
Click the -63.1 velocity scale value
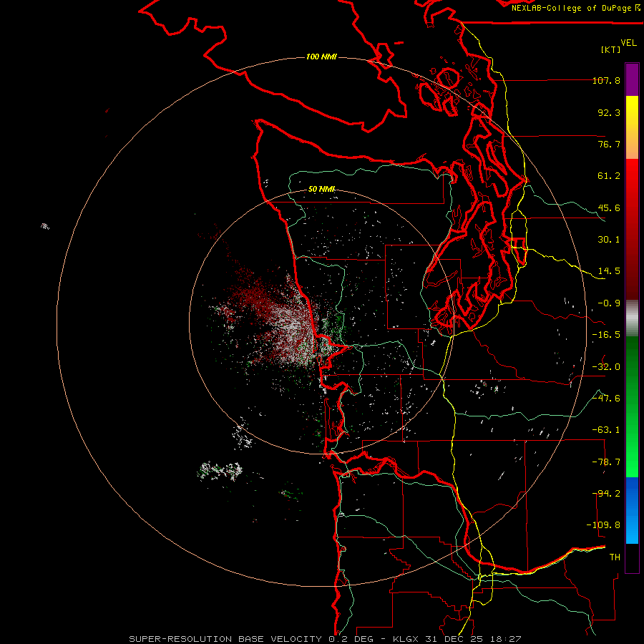tap(606, 430)
